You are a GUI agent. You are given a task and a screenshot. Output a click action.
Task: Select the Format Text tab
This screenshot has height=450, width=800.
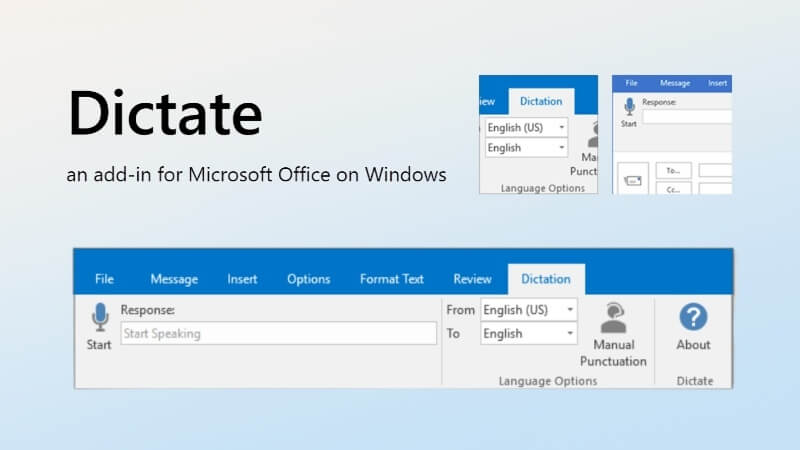(391, 279)
